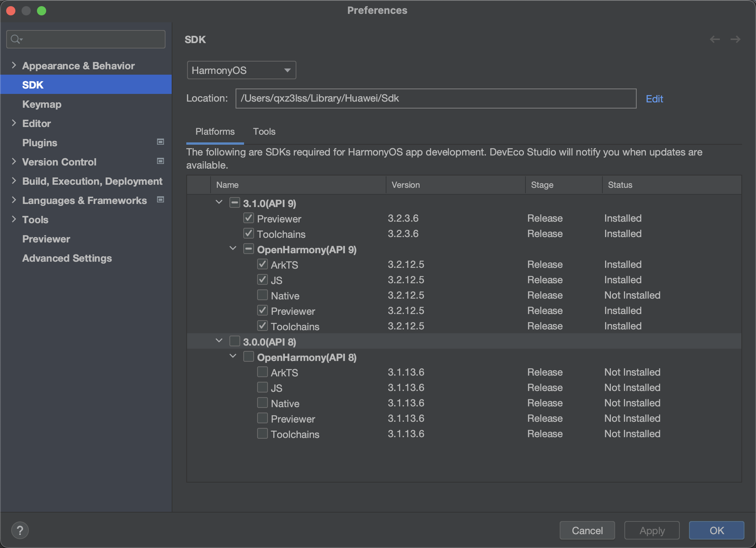Collapse the 3.0.0(API 8) tree node
This screenshot has width=756, height=548.
click(x=219, y=341)
